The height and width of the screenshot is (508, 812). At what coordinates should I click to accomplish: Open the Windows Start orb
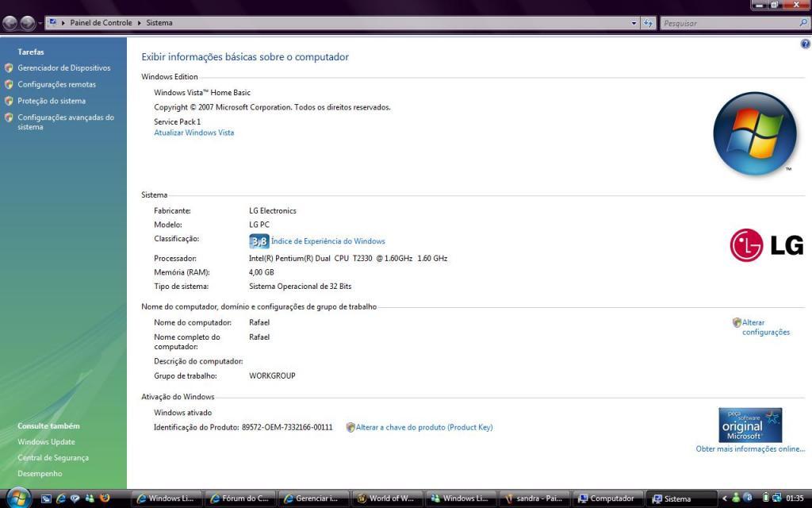click(x=19, y=498)
